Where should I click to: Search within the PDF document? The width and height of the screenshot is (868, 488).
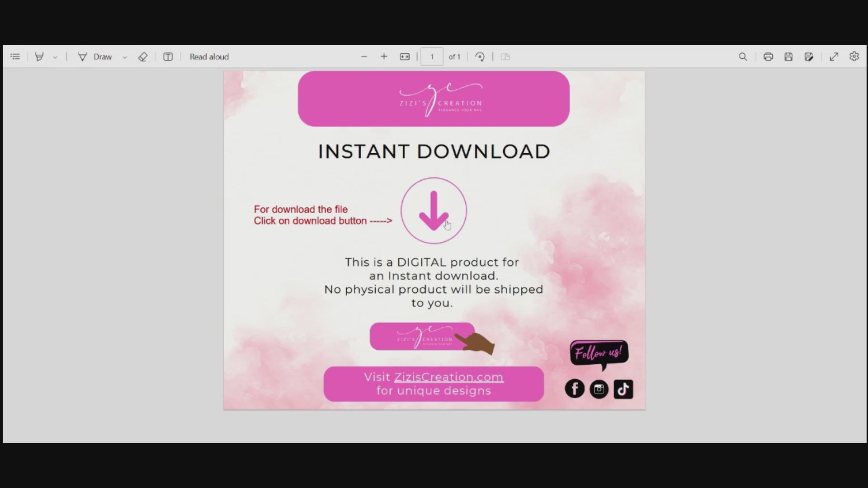(x=743, y=56)
